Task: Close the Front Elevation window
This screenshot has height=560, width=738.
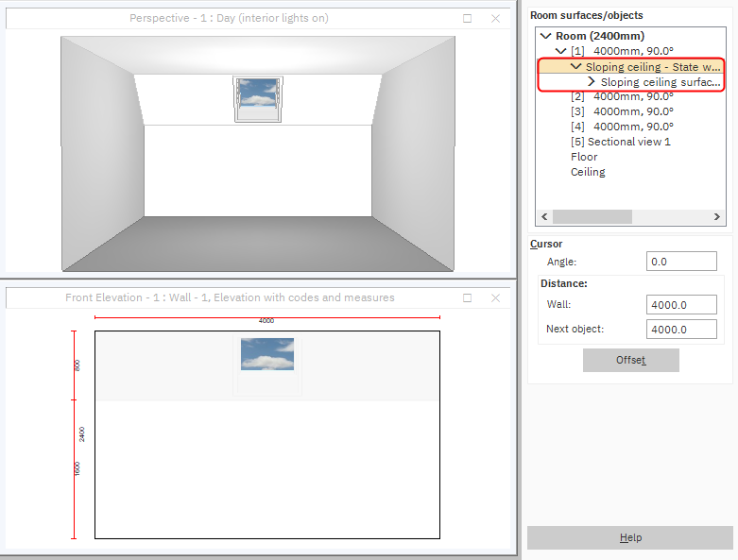Action: click(x=495, y=297)
